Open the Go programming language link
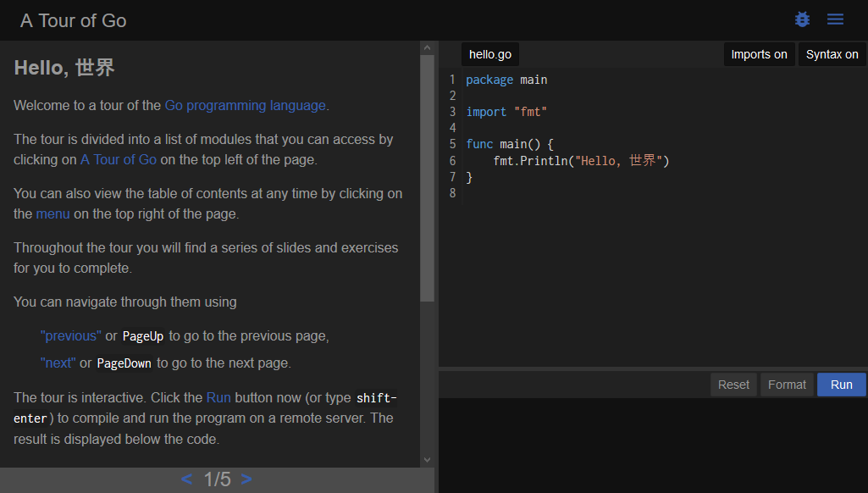 (246, 105)
